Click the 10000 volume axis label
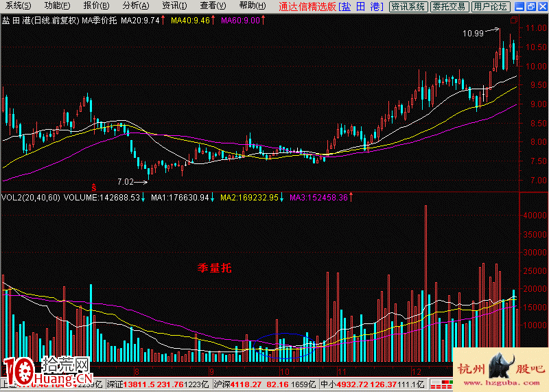This screenshot has width=549, height=392. coord(535,325)
